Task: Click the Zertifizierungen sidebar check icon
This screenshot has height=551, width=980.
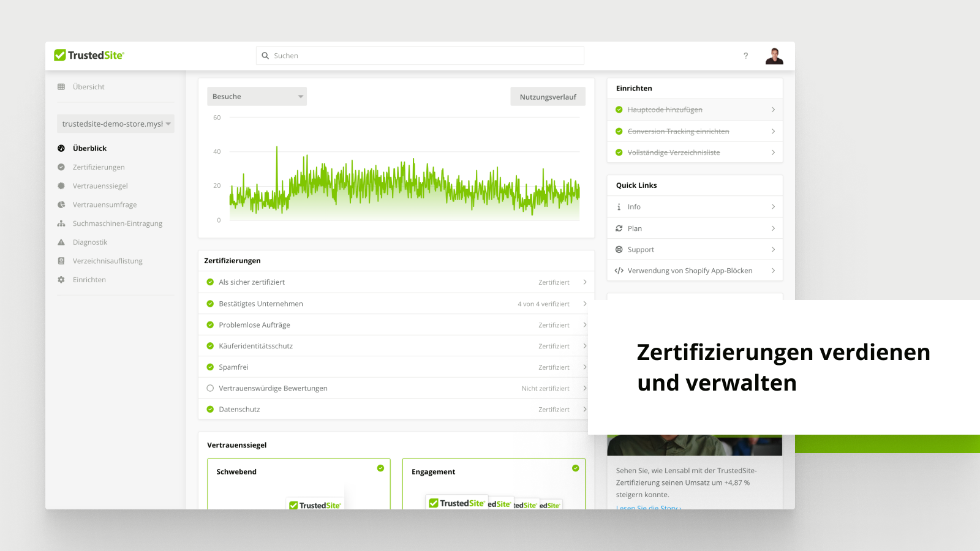Action: pyautogui.click(x=61, y=167)
